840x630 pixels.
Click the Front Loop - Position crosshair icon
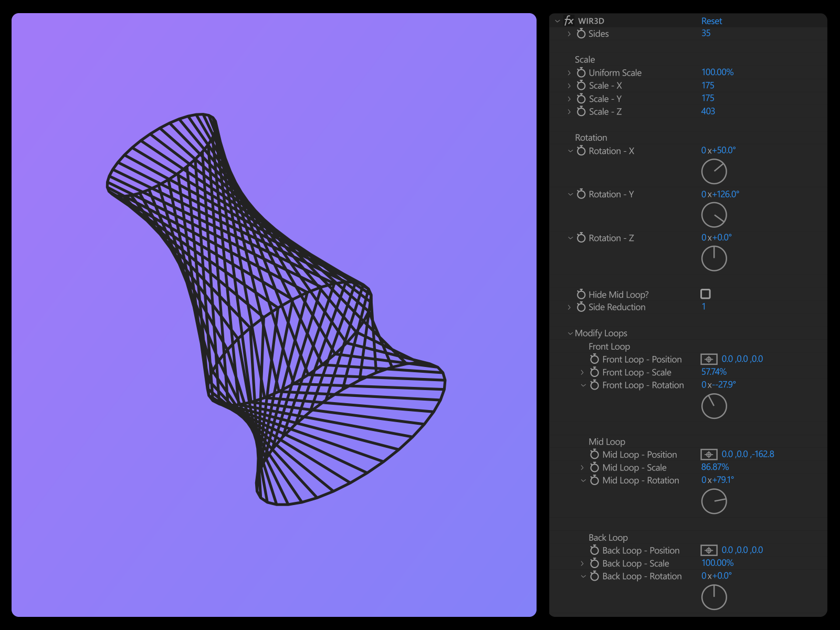709,359
